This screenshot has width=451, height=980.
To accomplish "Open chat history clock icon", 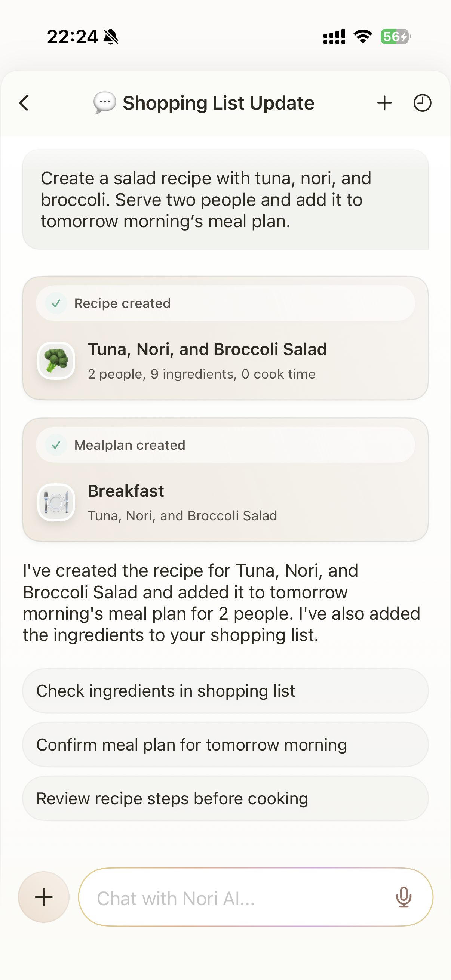I will (422, 103).
